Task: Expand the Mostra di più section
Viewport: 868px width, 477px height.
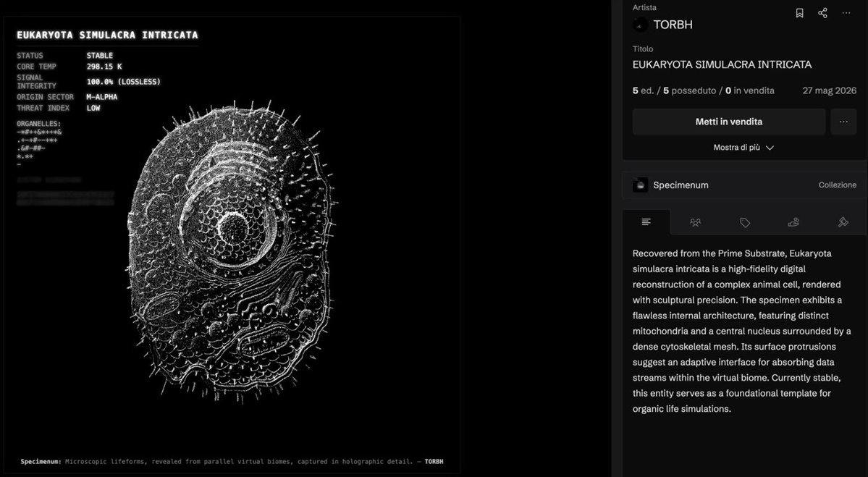Action: click(743, 148)
